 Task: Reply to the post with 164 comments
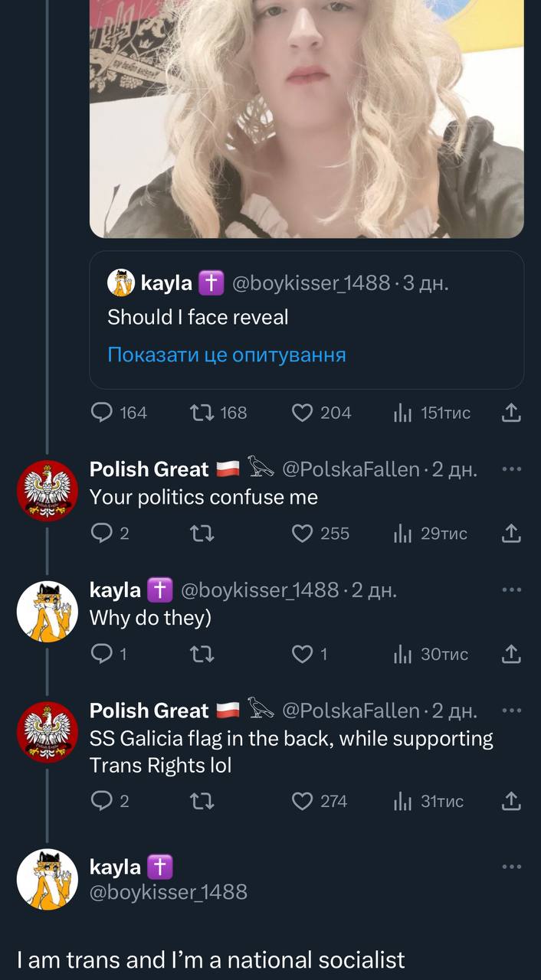coord(102,413)
